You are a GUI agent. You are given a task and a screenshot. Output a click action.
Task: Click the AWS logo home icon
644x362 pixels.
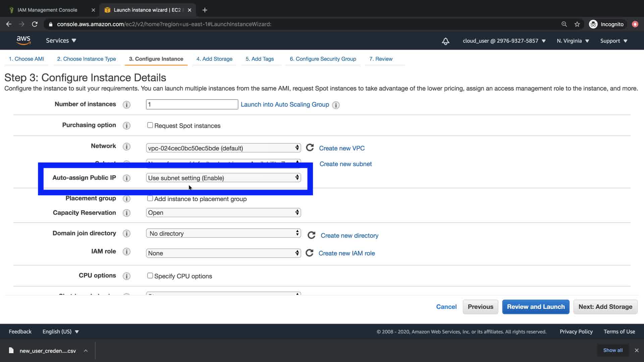click(23, 40)
